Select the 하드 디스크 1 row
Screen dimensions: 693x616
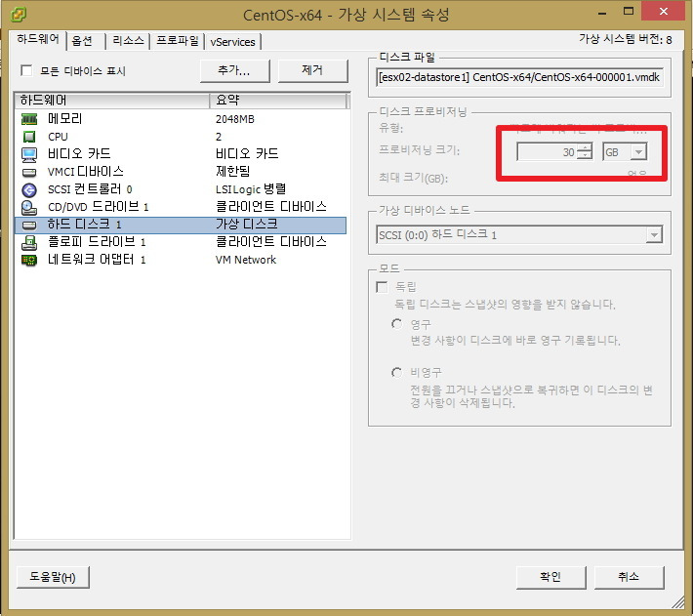click(x=181, y=225)
